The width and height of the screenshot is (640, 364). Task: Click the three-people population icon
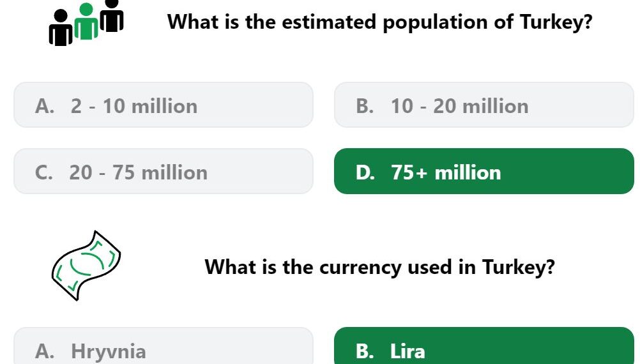pos(86,23)
